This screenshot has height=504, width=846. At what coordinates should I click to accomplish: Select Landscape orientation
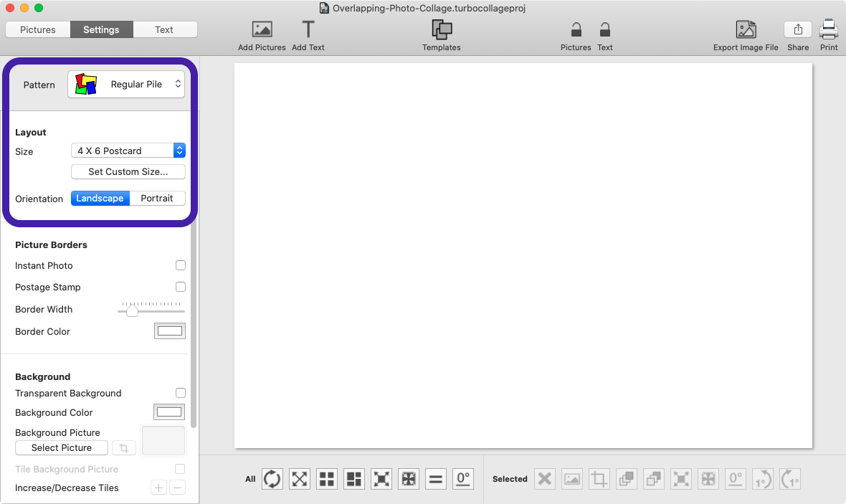100,198
